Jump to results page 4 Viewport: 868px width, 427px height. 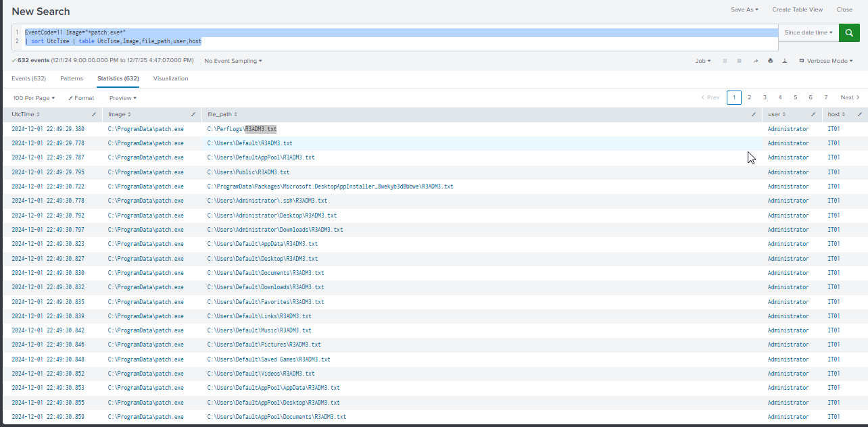[780, 97]
